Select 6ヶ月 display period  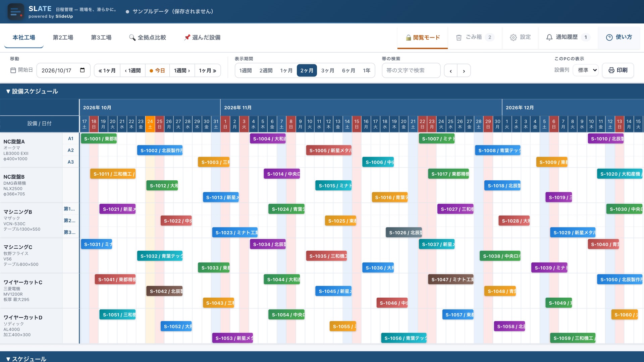(348, 70)
